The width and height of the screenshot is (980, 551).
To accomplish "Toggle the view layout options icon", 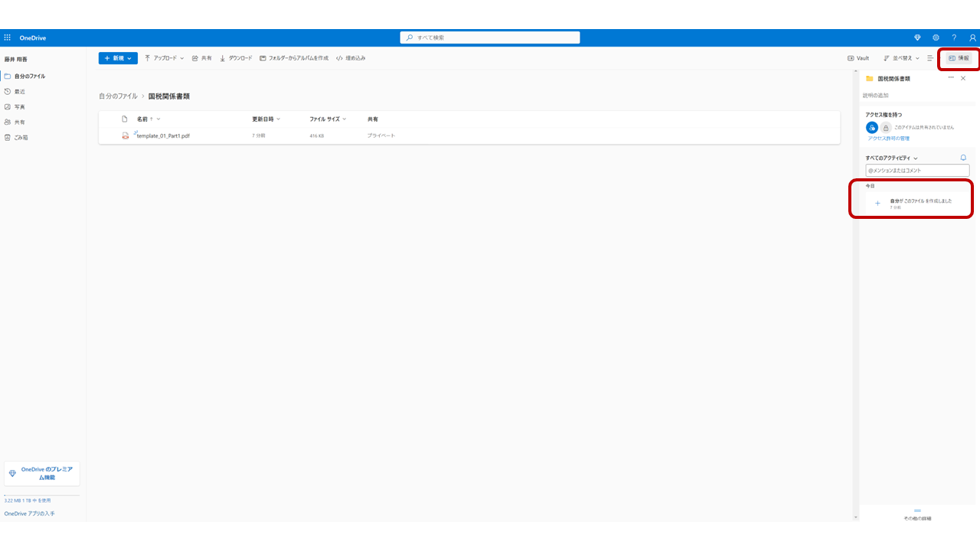I will [929, 58].
